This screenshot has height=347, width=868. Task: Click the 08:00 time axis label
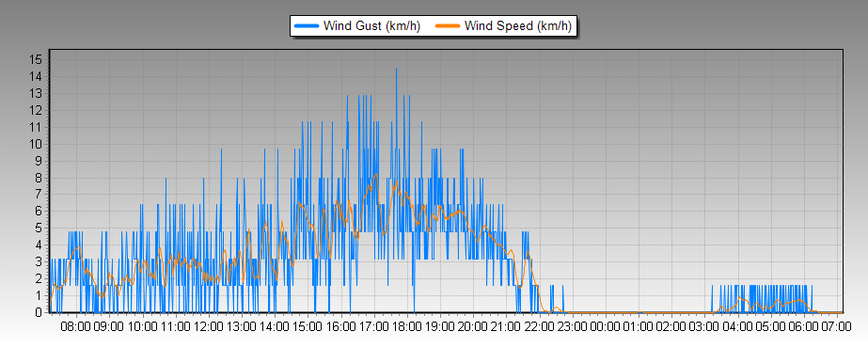tap(76, 326)
